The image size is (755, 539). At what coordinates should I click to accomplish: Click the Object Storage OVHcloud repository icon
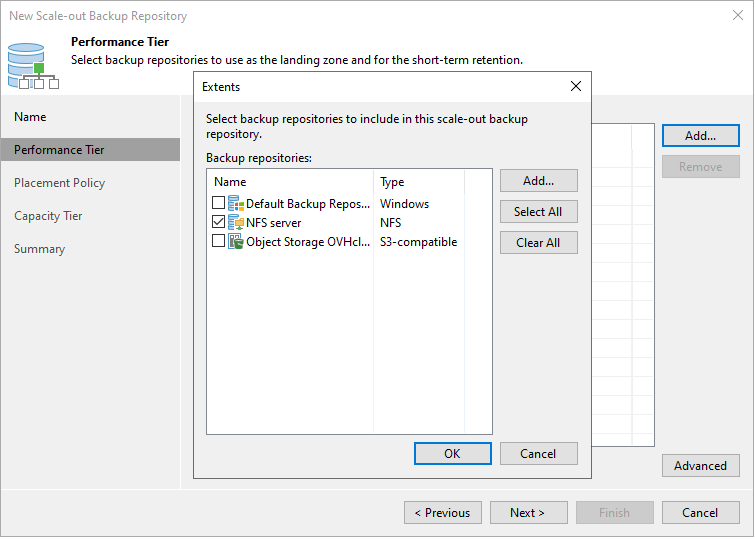[236, 242]
